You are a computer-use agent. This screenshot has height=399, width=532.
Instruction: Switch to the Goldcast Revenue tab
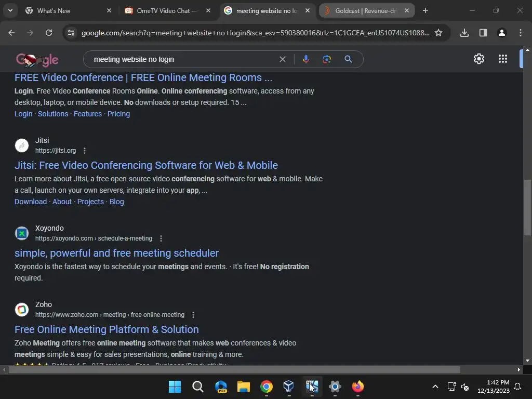point(366,10)
